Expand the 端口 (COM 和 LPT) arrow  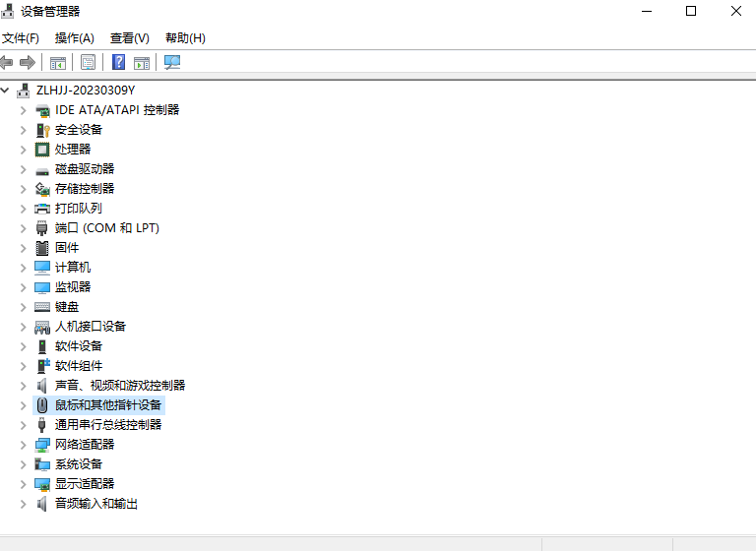click(23, 228)
